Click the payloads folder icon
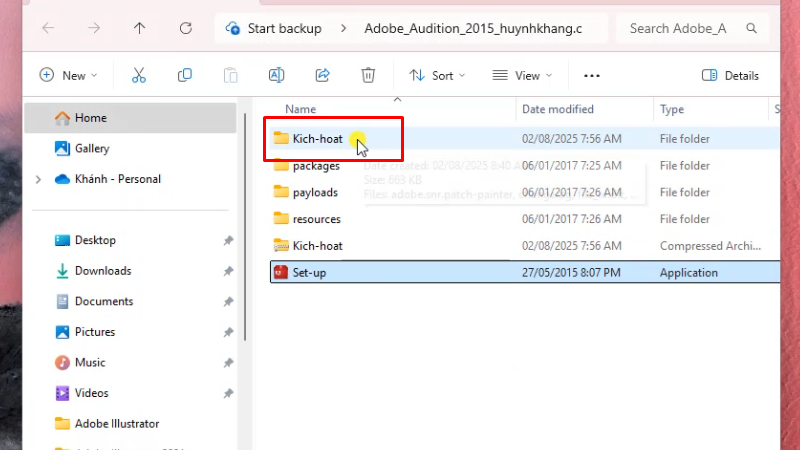800x450 pixels. pyautogui.click(x=281, y=192)
